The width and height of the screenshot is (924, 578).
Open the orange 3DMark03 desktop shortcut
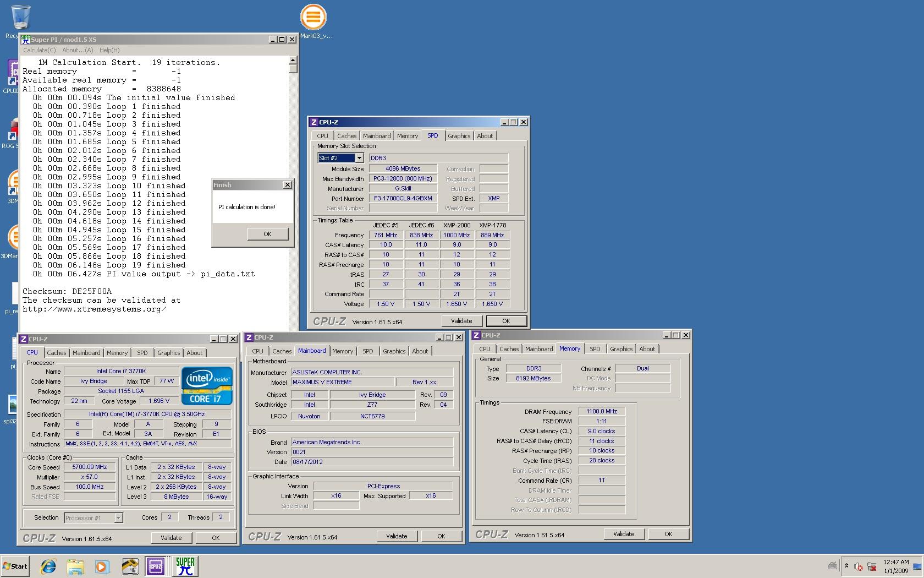coord(313,17)
